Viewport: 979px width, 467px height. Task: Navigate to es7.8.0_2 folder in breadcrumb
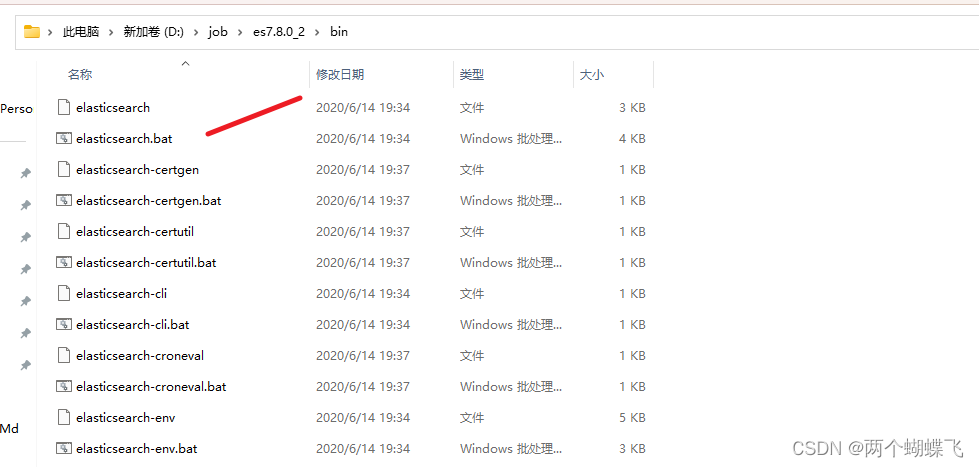coord(279,31)
